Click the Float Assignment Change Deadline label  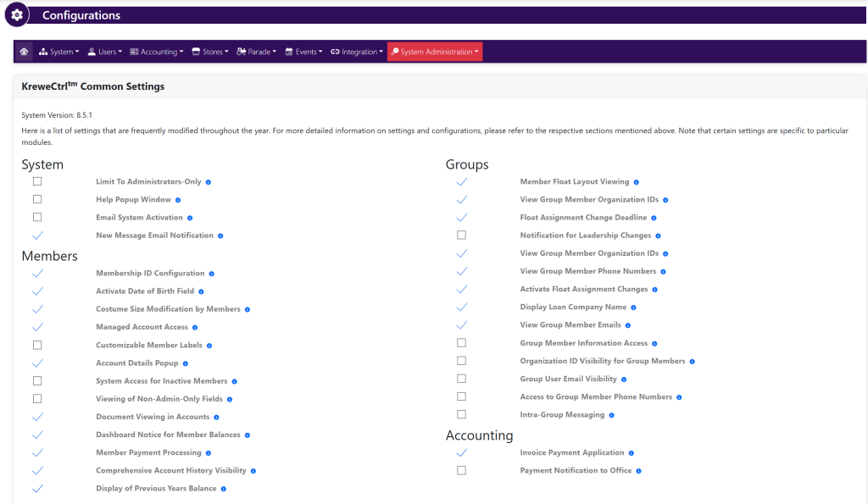(583, 218)
